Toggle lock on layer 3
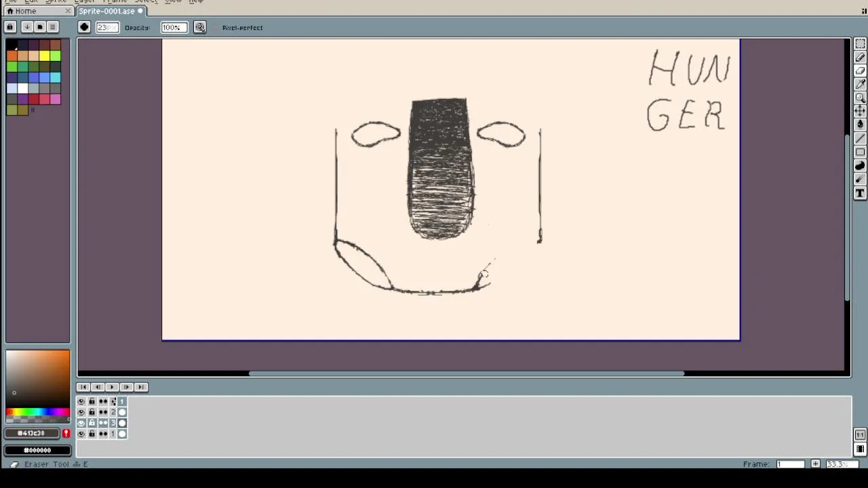The height and width of the screenshot is (488, 868). (92, 423)
